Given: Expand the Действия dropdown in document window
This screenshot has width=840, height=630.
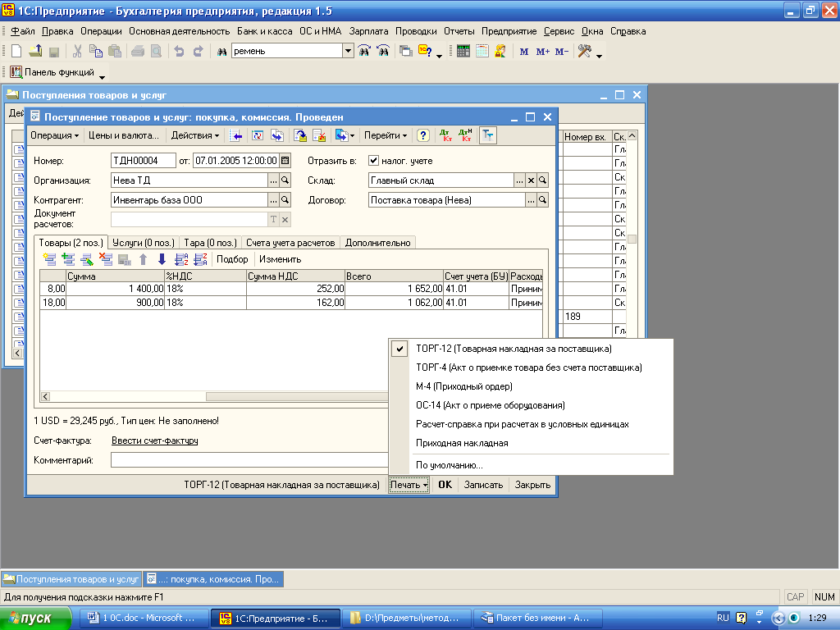Looking at the screenshot, I should (x=195, y=135).
